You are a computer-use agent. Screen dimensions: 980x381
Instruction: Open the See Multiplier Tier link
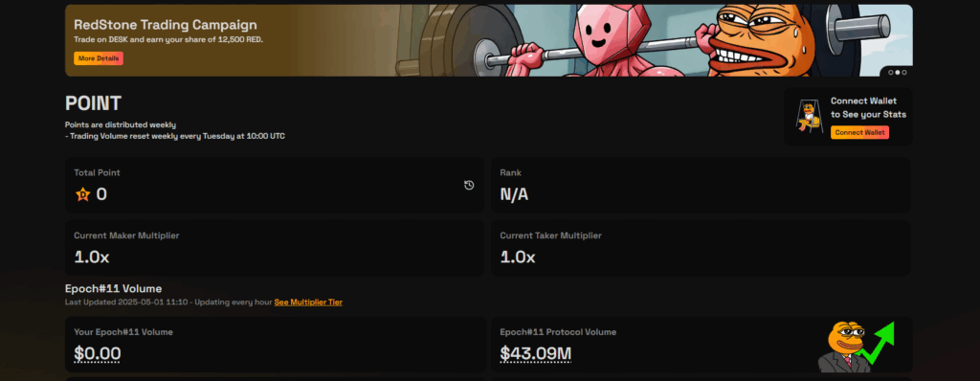pos(308,303)
